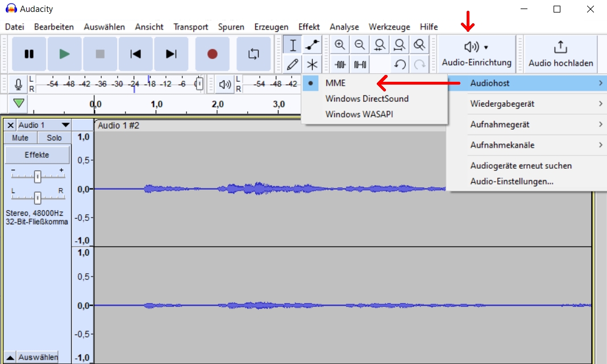Click the Zoom In magnifier
The height and width of the screenshot is (364, 607).
pyautogui.click(x=340, y=45)
